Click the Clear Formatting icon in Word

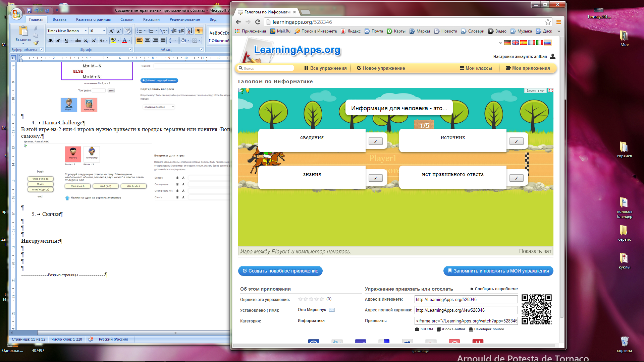(127, 31)
